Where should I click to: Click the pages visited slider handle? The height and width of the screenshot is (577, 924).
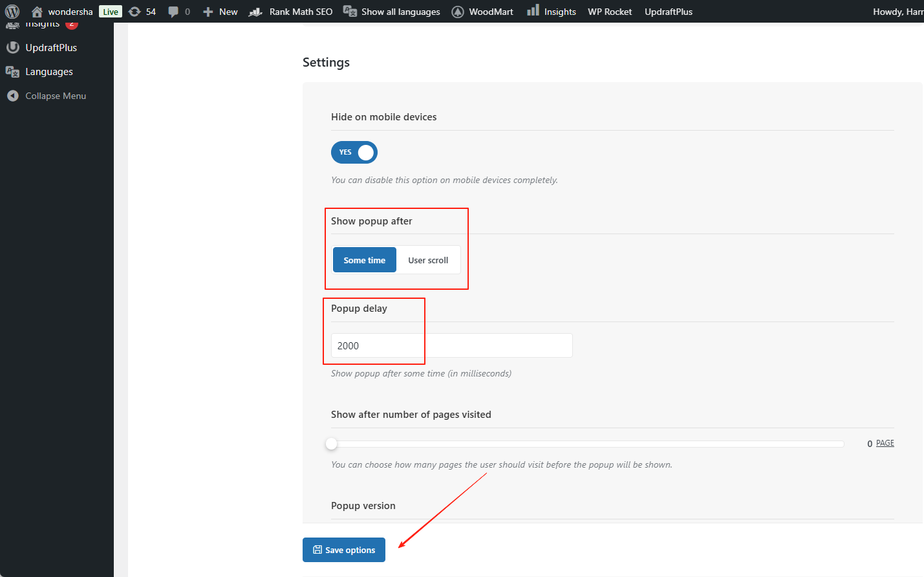pyautogui.click(x=332, y=444)
